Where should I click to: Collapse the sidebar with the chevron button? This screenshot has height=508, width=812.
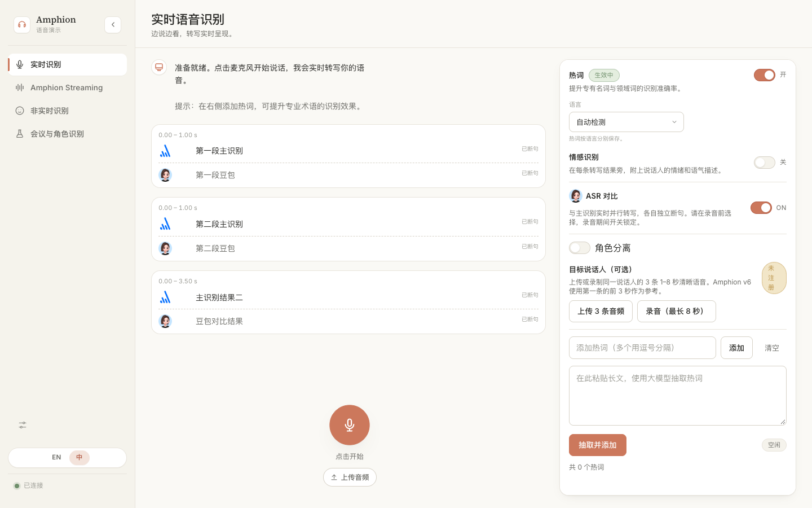tap(113, 25)
